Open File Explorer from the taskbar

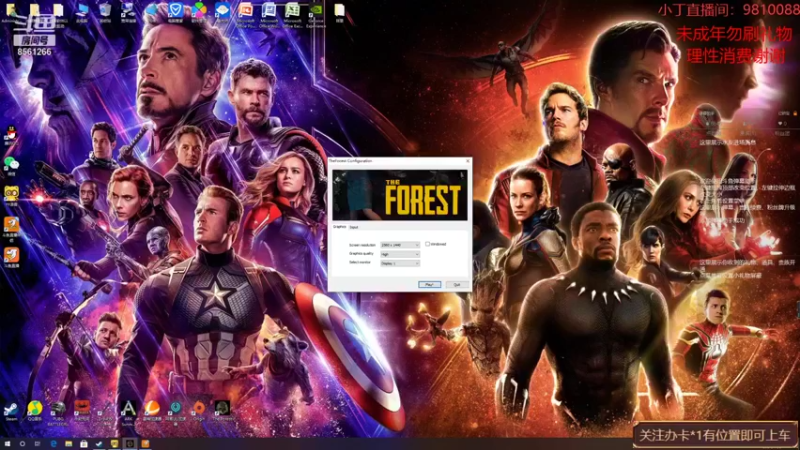68,444
